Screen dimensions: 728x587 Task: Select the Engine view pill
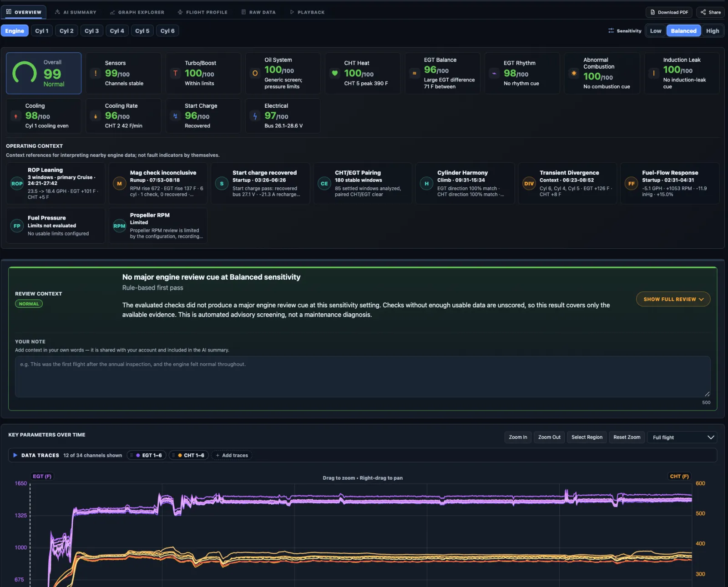pyautogui.click(x=15, y=31)
